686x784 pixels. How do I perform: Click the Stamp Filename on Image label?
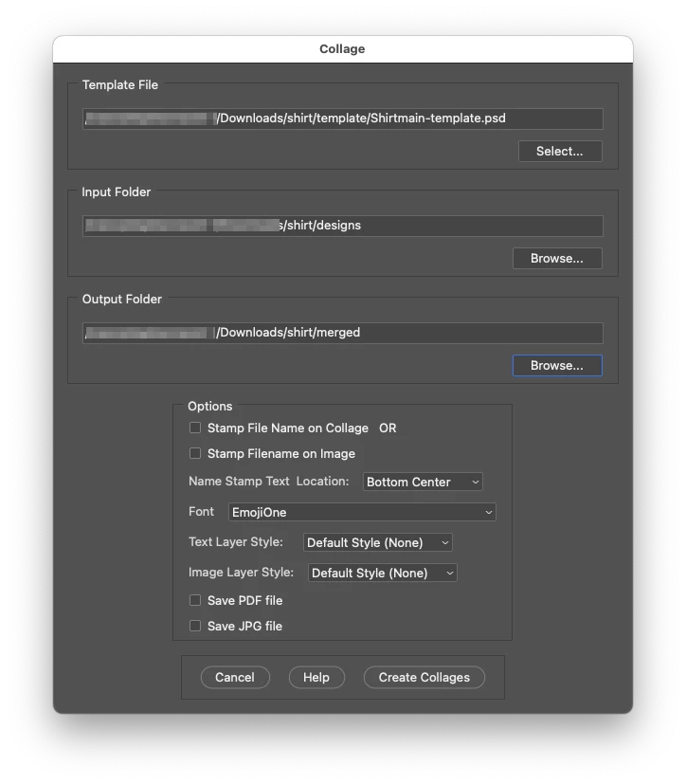pyautogui.click(x=281, y=453)
